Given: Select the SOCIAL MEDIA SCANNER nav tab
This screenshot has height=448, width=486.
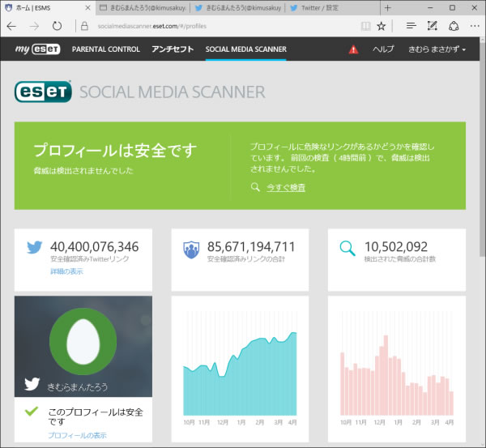Looking at the screenshot, I should click(x=245, y=49).
